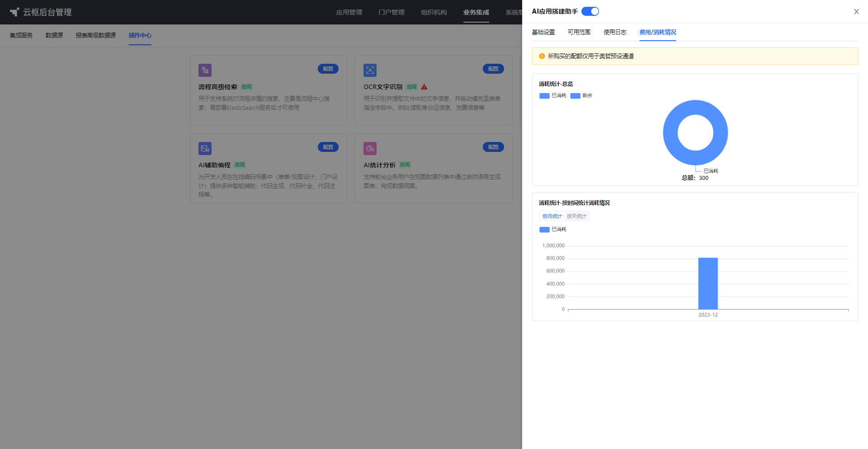Image resolution: width=868 pixels, height=449 pixels.
Task: Click the 云枢后台管理 logo icon
Action: [x=14, y=12]
